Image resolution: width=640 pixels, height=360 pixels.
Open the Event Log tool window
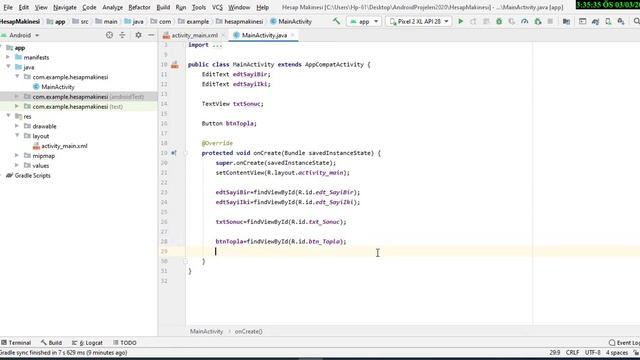tap(624, 342)
